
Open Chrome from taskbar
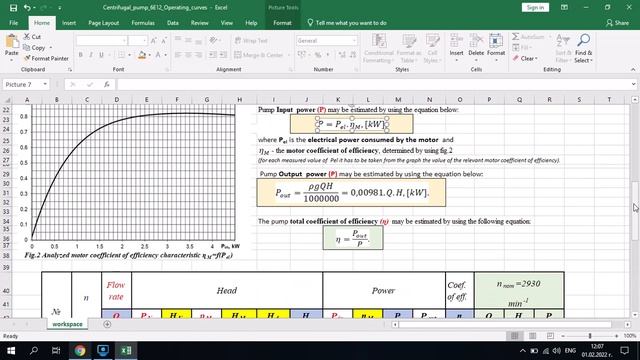click(x=80, y=351)
